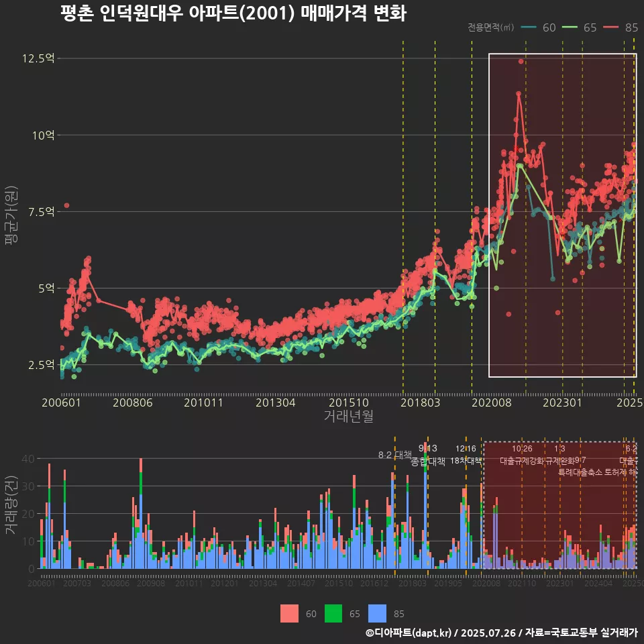Click the '10억' price axis label
The height and width of the screenshot is (644, 644).
tap(43, 135)
